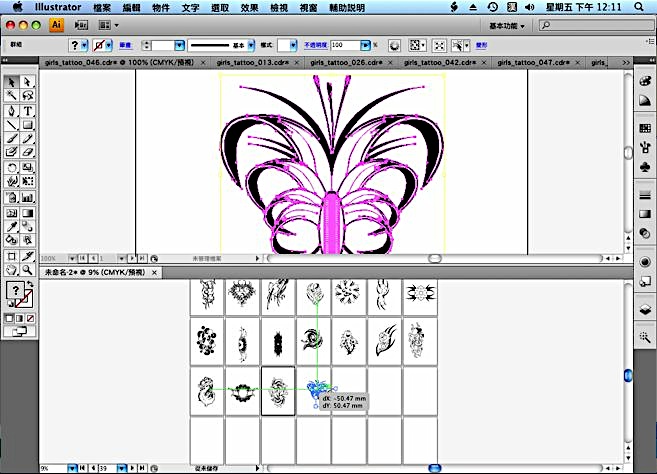The width and height of the screenshot is (657, 474).
Task: Open the Edit menu
Action: (x=132, y=8)
